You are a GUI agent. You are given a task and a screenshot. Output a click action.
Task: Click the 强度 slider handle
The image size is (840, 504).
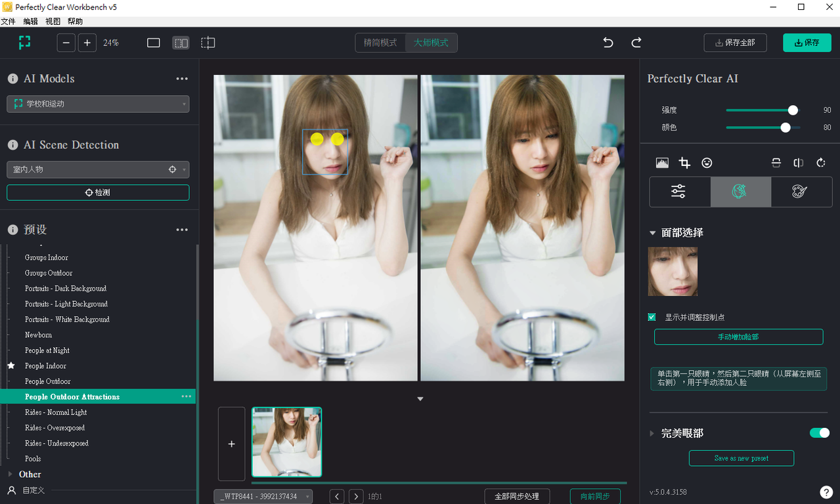pos(793,110)
